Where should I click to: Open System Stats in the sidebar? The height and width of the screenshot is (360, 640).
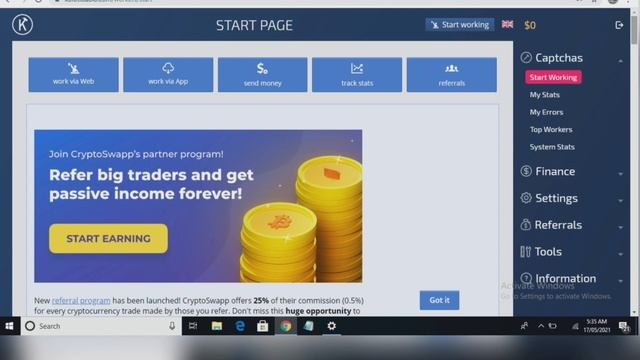[552, 147]
